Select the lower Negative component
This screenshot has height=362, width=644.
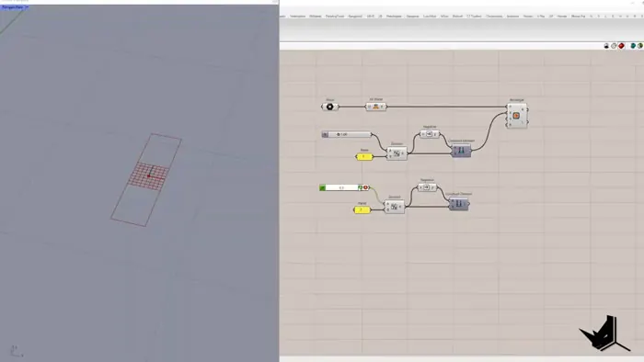pos(427,187)
